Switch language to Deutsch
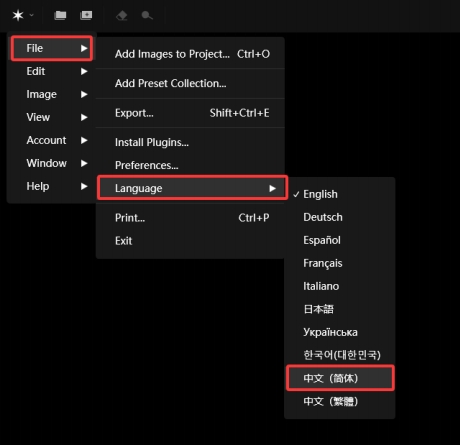Screen dimensions: 460x445 click(x=340, y=217)
